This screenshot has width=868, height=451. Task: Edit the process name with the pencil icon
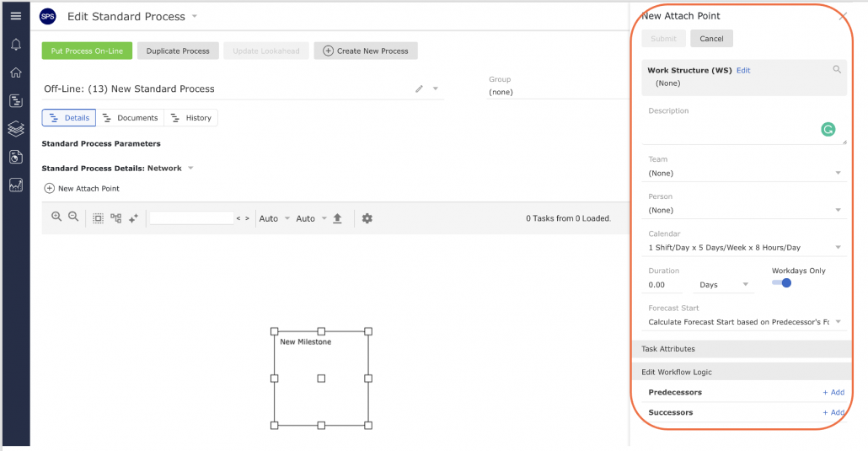tap(420, 89)
